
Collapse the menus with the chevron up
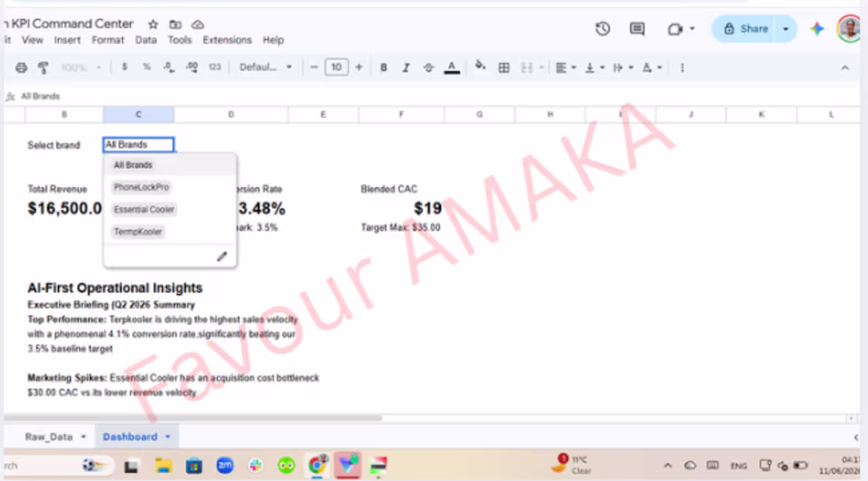[845, 68]
